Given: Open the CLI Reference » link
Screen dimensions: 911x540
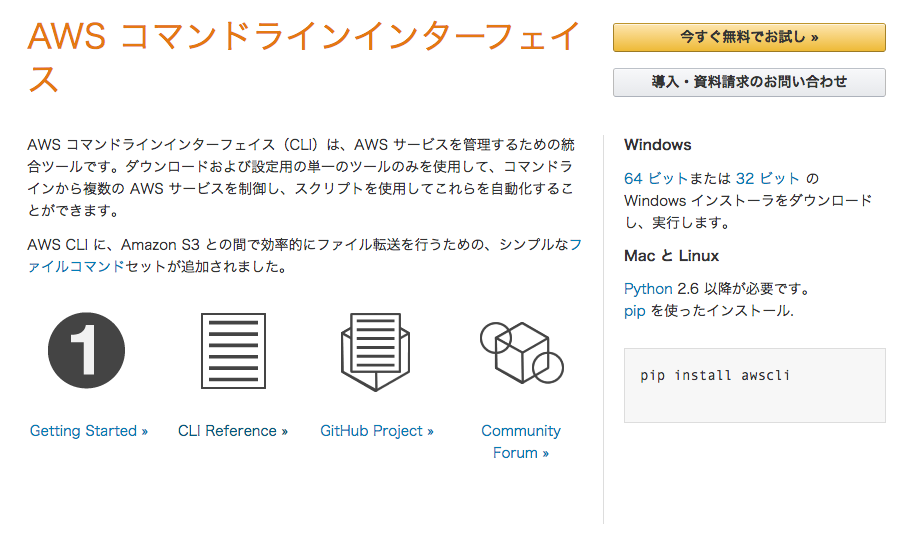Looking at the screenshot, I should pos(233,431).
